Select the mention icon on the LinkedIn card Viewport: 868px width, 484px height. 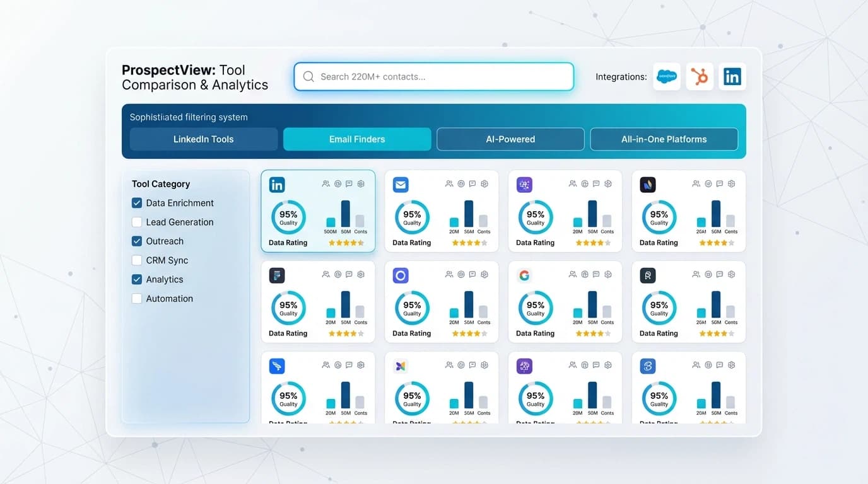pos(337,183)
